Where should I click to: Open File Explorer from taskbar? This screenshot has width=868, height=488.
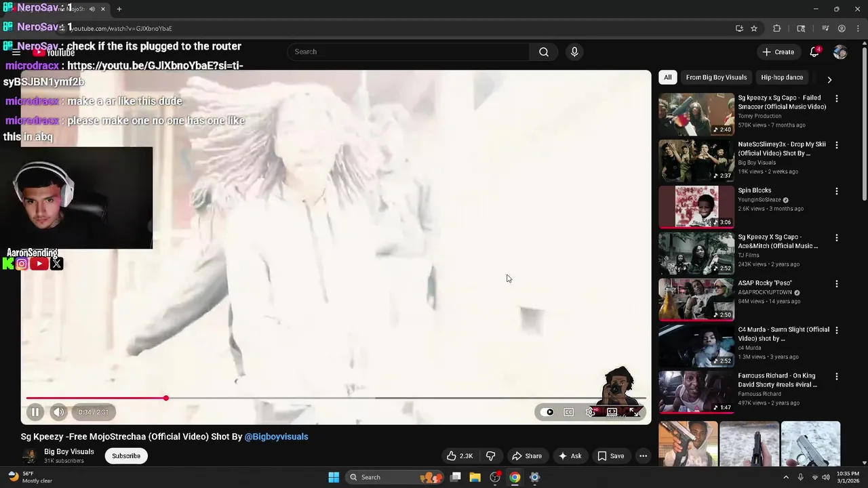[x=475, y=477]
